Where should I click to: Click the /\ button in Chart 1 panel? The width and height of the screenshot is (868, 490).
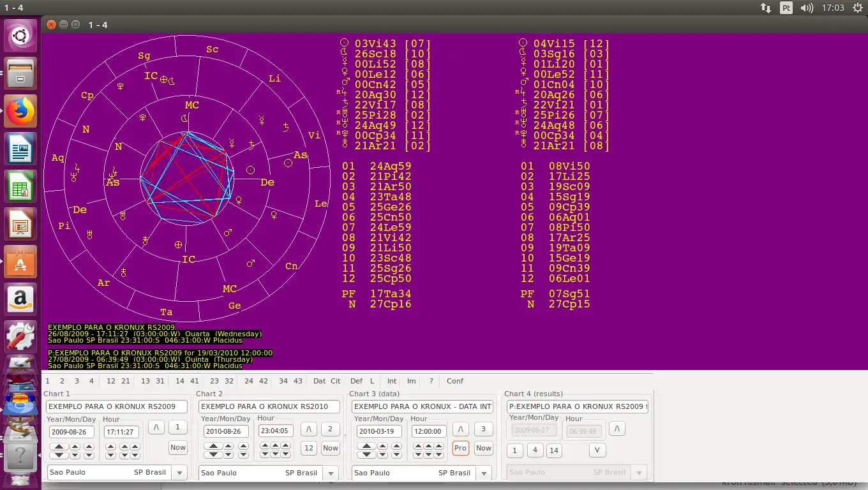[156, 427]
